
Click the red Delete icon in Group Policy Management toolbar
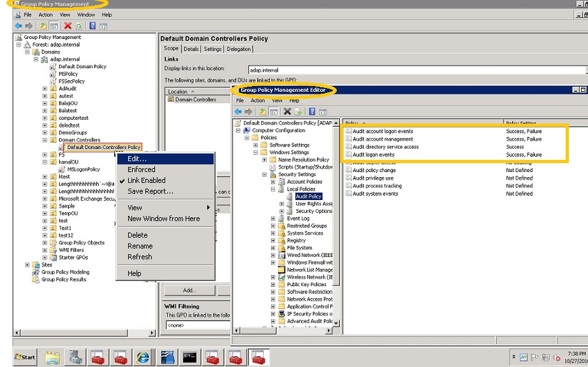68,26
